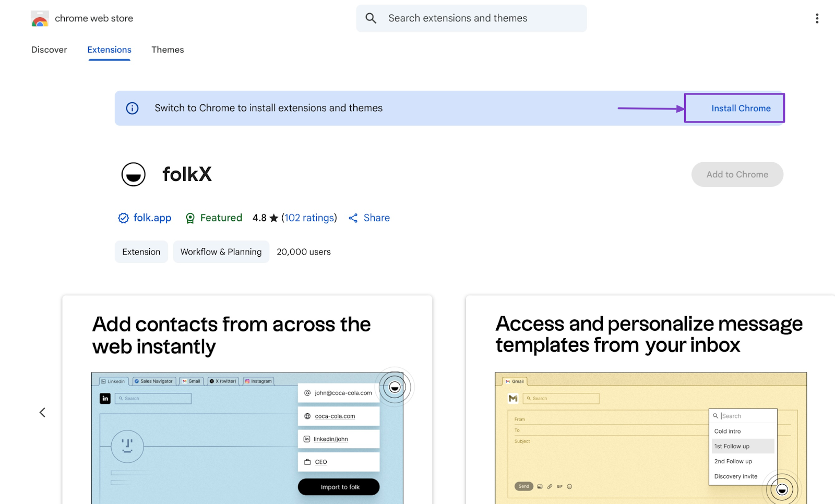Click the Workflow & Planning chip

point(221,251)
